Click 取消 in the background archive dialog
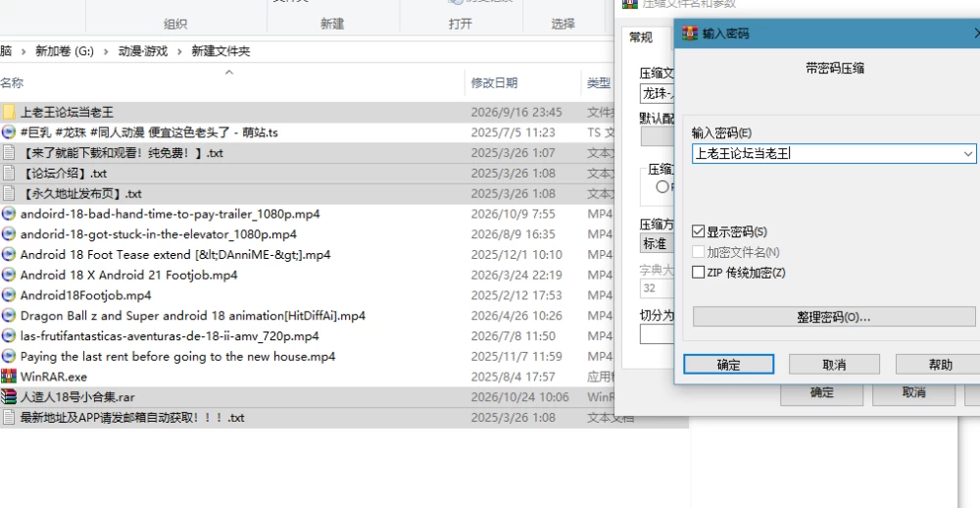980x508 pixels. (913, 393)
